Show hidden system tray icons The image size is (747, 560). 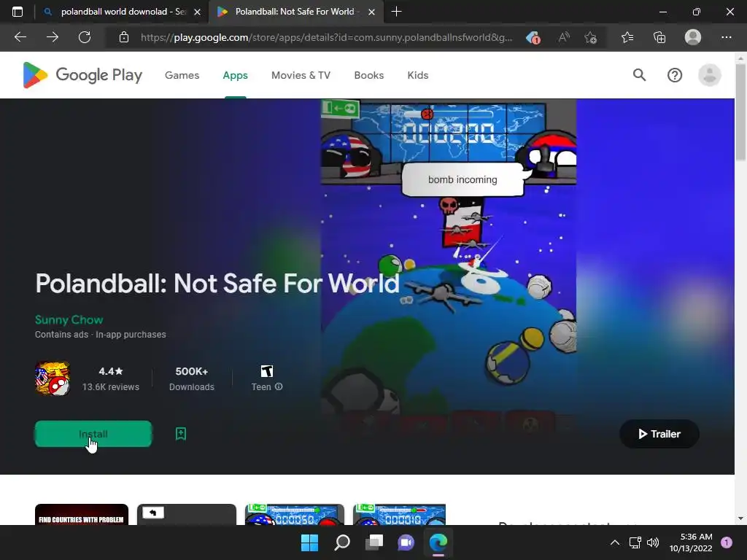click(615, 542)
